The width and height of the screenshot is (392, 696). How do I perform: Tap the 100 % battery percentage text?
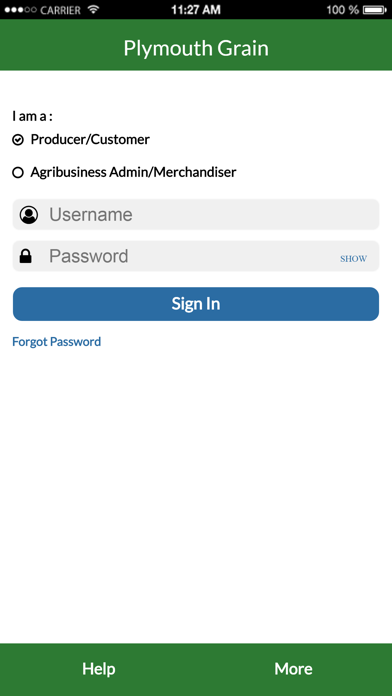coord(342,10)
